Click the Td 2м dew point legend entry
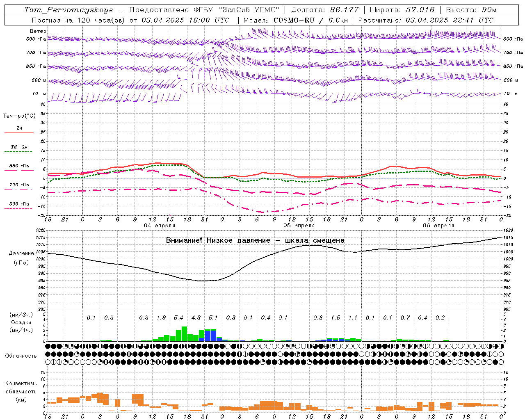Image resolution: width=525 pixels, height=420 pixels. pos(19,147)
